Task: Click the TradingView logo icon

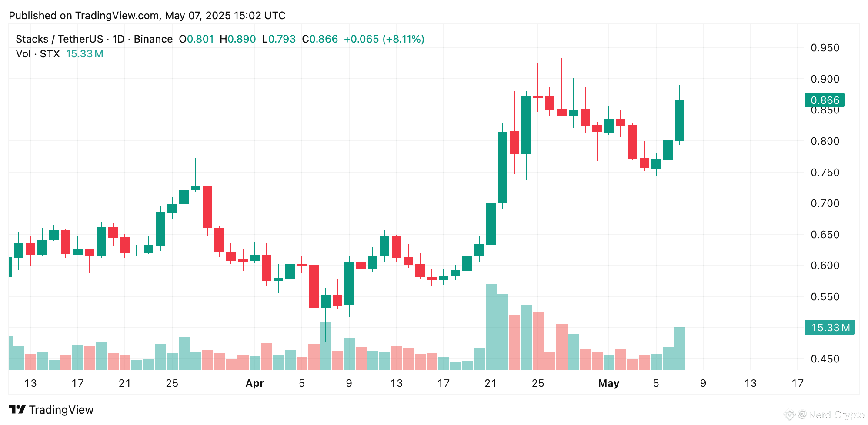Action: (17, 409)
